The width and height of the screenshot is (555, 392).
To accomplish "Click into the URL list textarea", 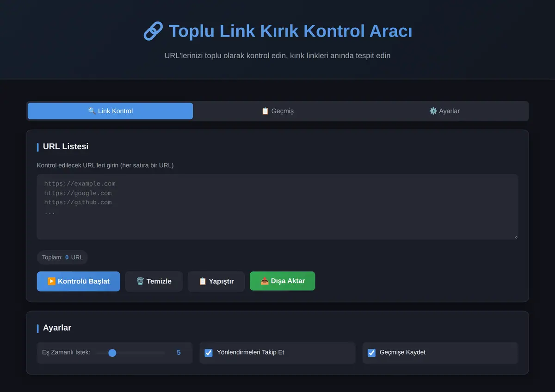I will click(x=277, y=207).
